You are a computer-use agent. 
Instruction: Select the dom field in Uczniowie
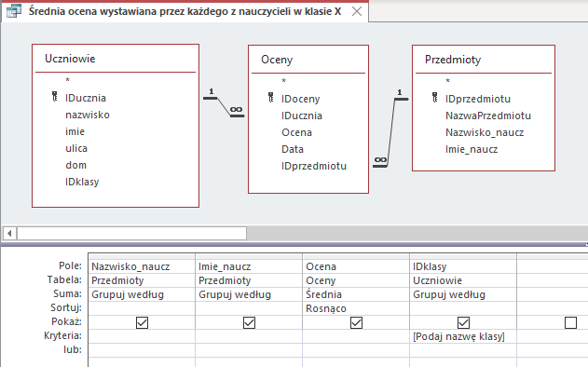coord(75,165)
